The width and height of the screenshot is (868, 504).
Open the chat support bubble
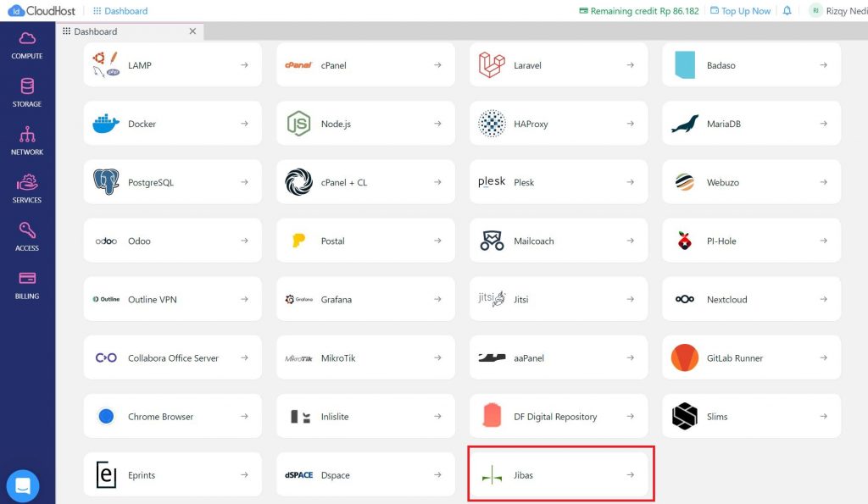coord(21,485)
